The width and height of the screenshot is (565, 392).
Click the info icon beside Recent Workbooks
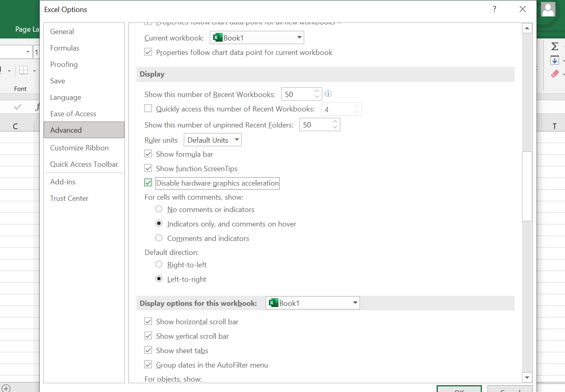pyautogui.click(x=328, y=94)
